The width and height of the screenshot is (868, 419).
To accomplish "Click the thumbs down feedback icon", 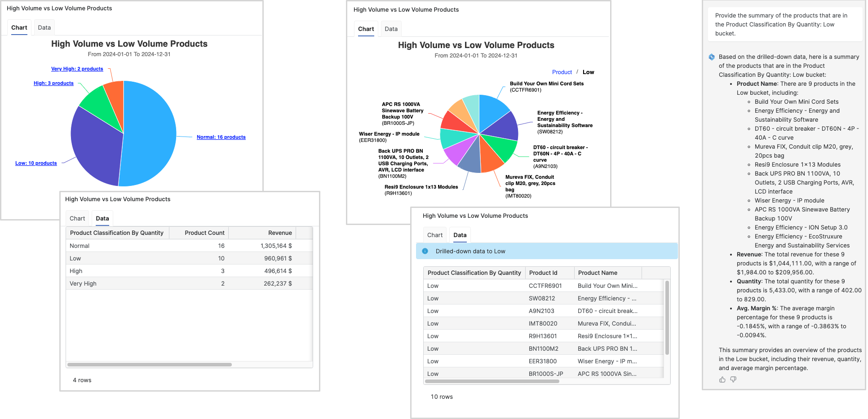I will pyautogui.click(x=733, y=379).
